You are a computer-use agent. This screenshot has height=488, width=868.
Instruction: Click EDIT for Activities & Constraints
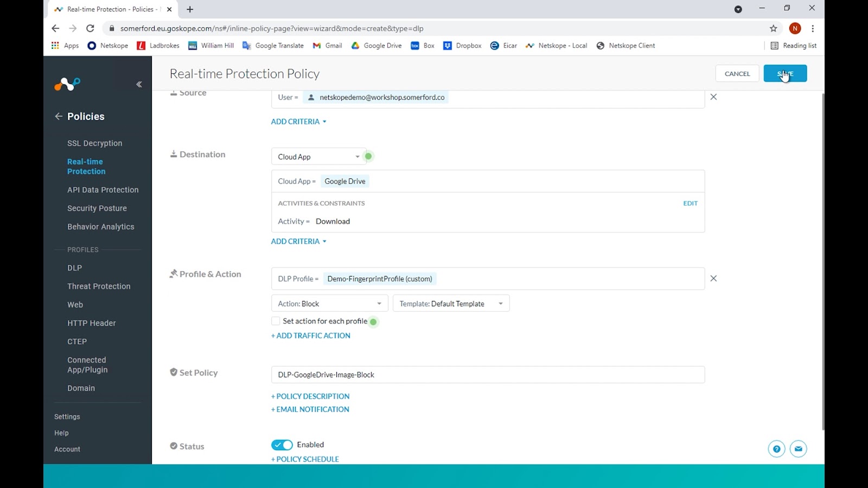point(690,203)
